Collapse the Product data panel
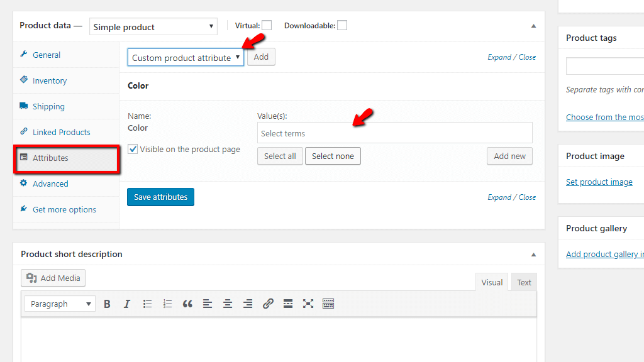This screenshot has width=644, height=362. pyautogui.click(x=533, y=26)
